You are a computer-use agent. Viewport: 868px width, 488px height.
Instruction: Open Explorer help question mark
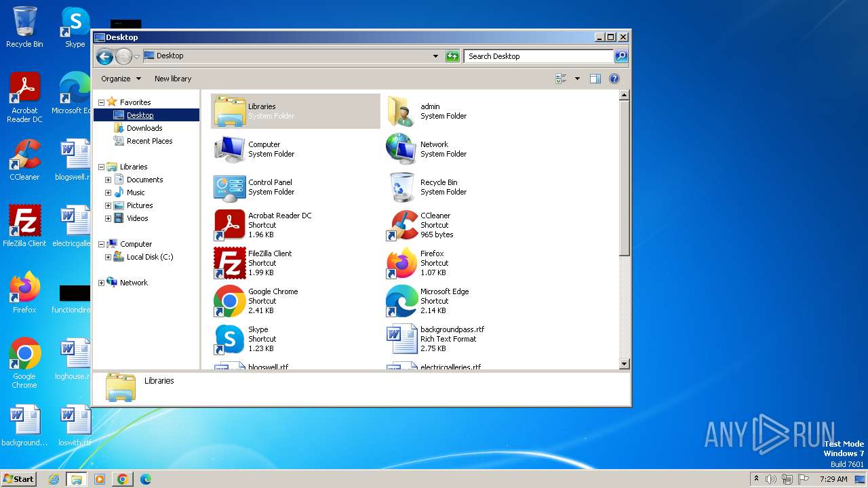pyautogui.click(x=614, y=79)
